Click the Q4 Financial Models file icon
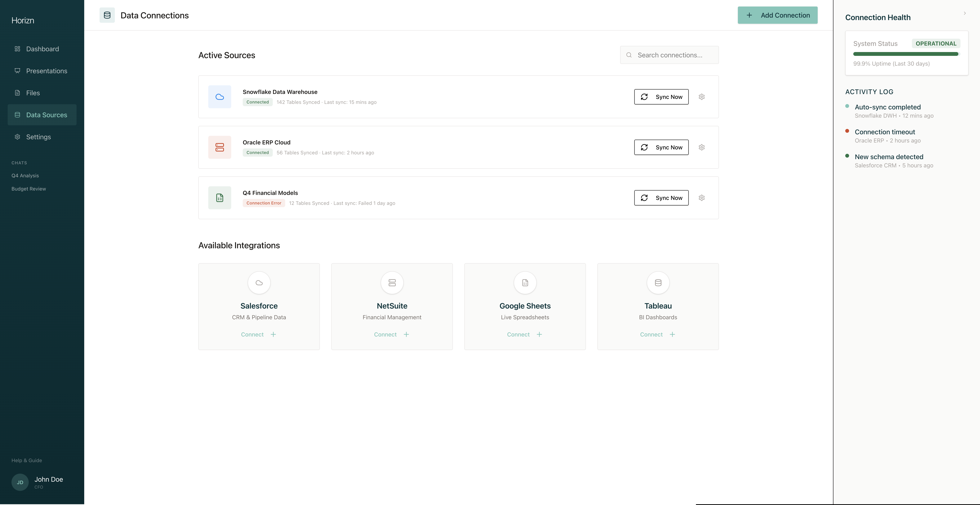This screenshot has height=505, width=980. pyautogui.click(x=220, y=197)
